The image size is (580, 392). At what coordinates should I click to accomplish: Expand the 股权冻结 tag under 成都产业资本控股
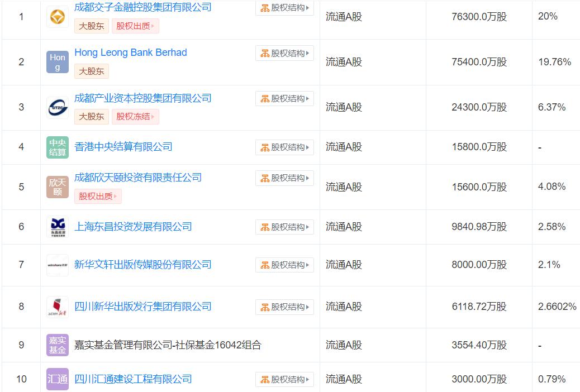click(135, 117)
